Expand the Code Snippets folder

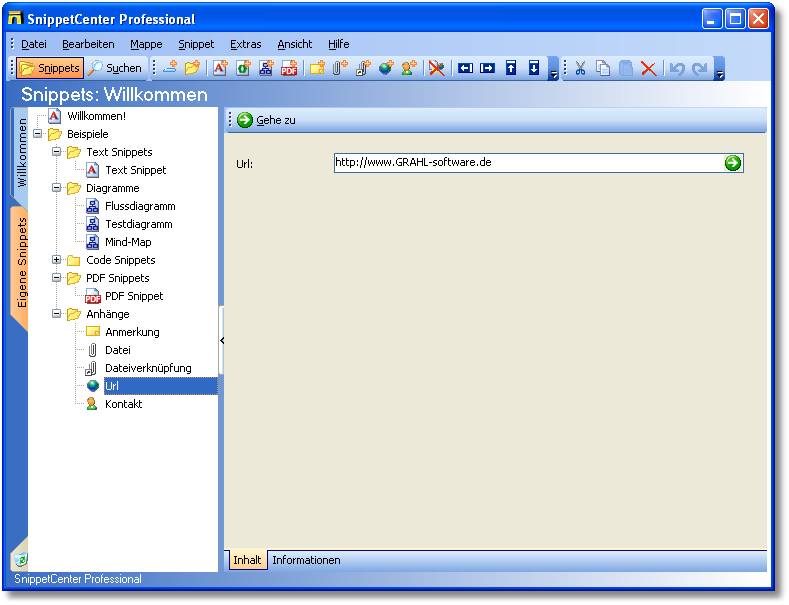coord(56,260)
